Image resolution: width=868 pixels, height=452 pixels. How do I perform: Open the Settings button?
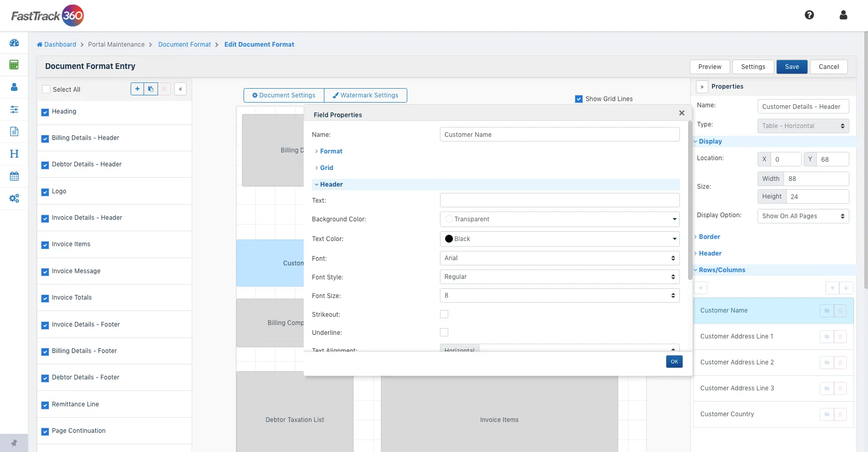click(753, 67)
